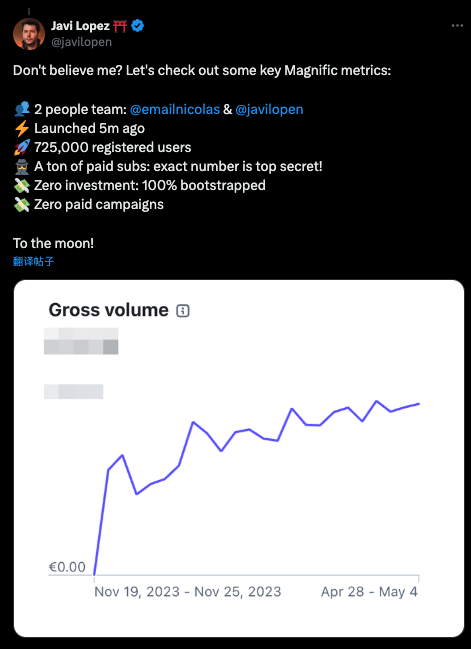The height and width of the screenshot is (649, 471).
Task: Click the lightning emoji beside Launched 5m ago
Action: tap(22, 128)
